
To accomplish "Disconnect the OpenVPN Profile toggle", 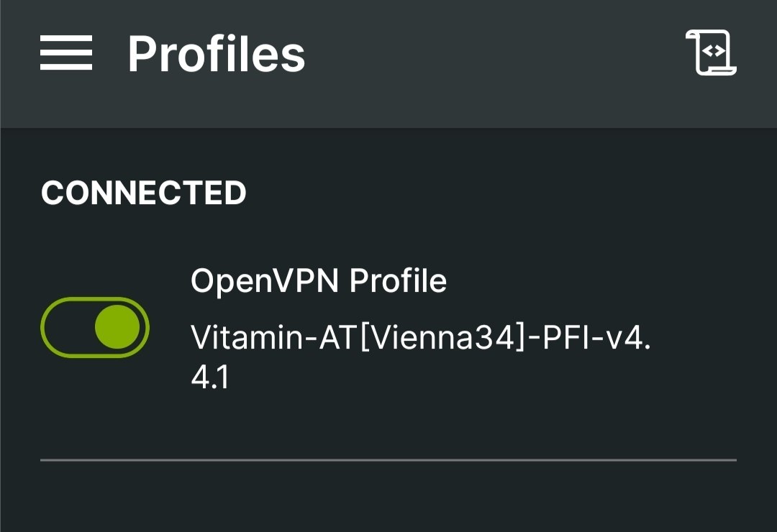I will pyautogui.click(x=96, y=327).
